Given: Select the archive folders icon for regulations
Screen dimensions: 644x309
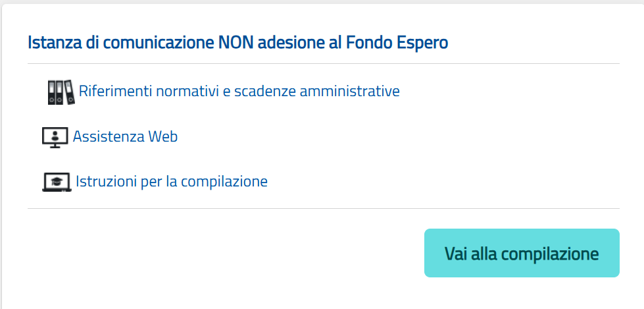Looking at the screenshot, I should (x=61, y=92).
